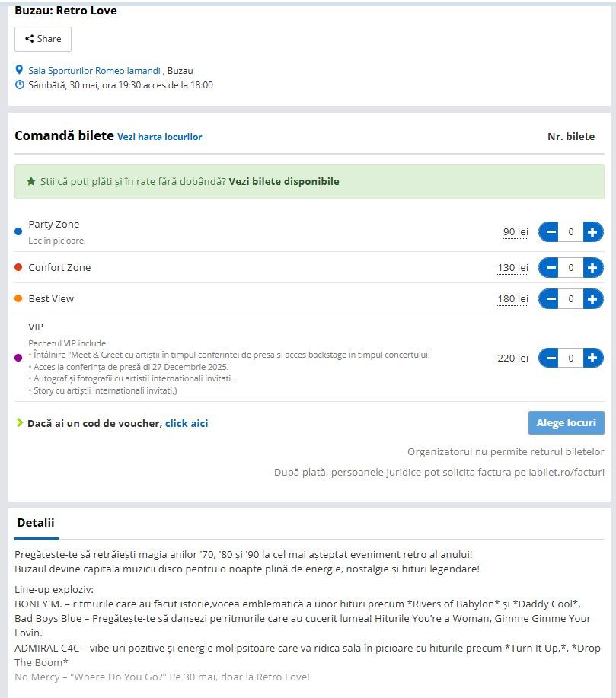Open Vezi bilete disponibile link

click(284, 182)
